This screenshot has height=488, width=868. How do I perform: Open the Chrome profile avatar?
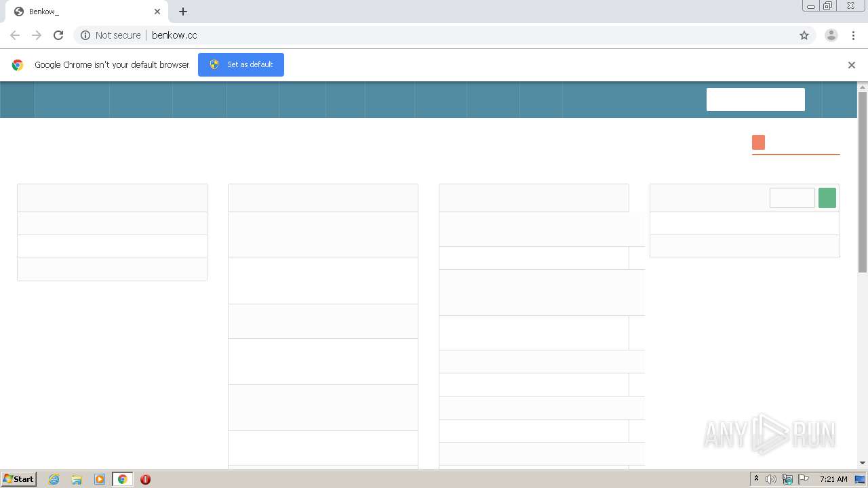click(831, 35)
